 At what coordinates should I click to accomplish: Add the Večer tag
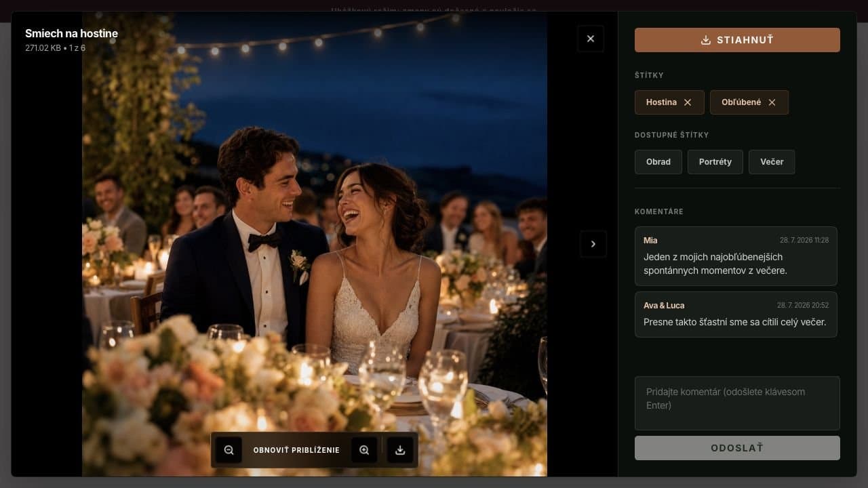tap(772, 162)
